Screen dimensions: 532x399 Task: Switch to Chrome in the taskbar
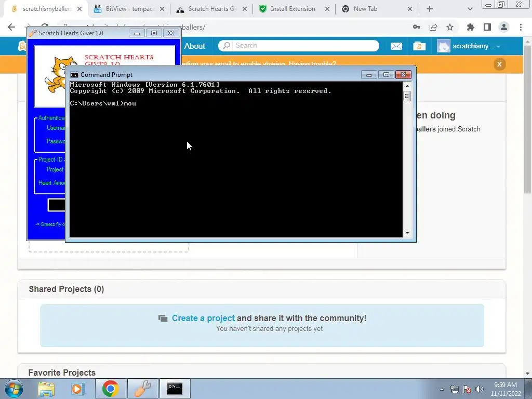tap(110, 389)
